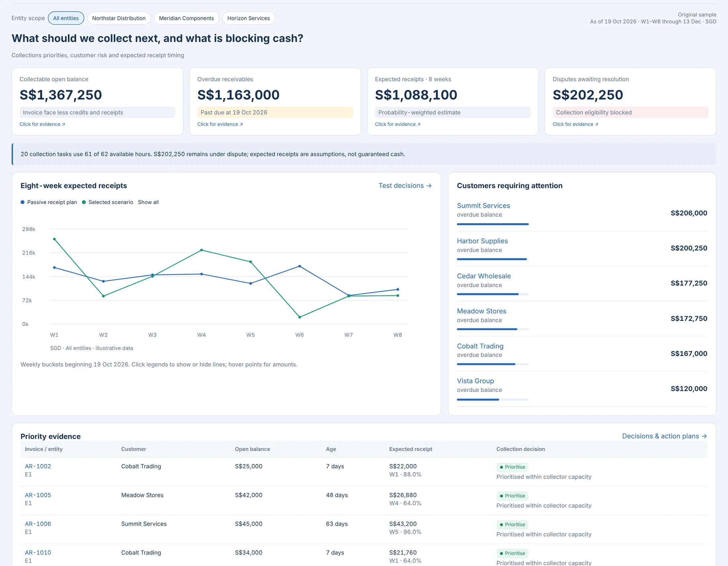The height and width of the screenshot is (566, 728).
Task: Click the green W4 selected scenario point
Action: pyautogui.click(x=201, y=250)
